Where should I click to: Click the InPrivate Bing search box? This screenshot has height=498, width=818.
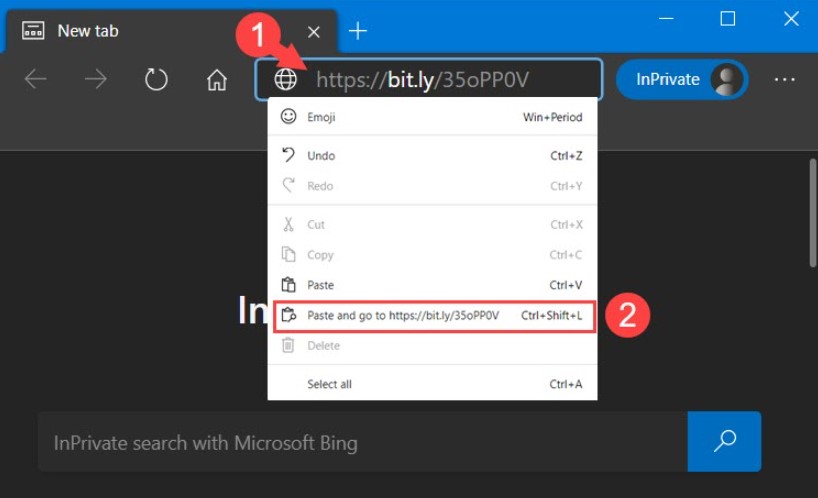pos(362,442)
